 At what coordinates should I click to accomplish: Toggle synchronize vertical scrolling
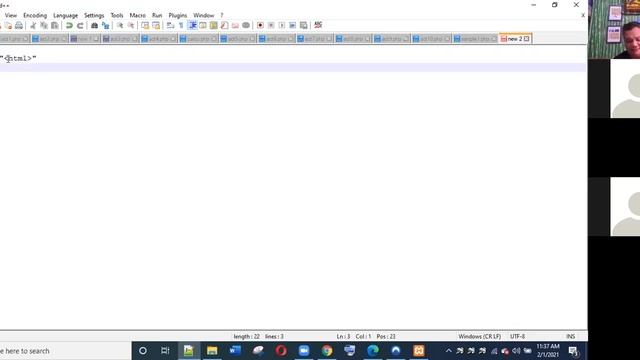[145, 25]
